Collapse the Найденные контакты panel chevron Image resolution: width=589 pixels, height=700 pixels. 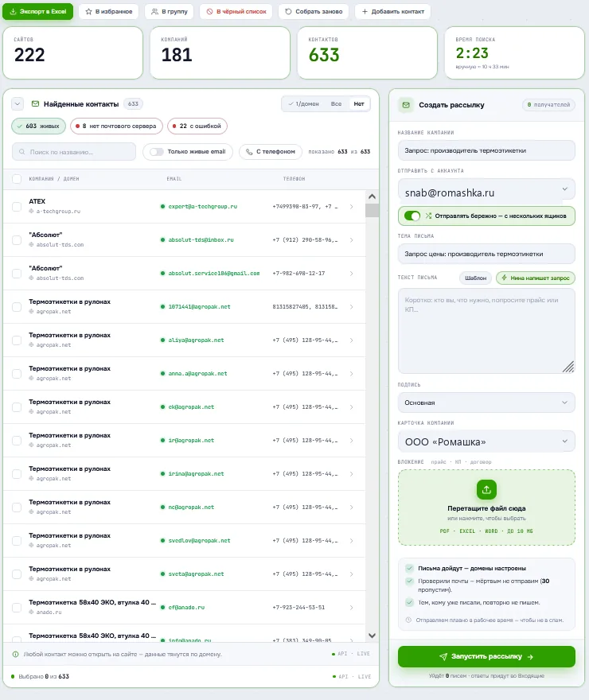17,104
